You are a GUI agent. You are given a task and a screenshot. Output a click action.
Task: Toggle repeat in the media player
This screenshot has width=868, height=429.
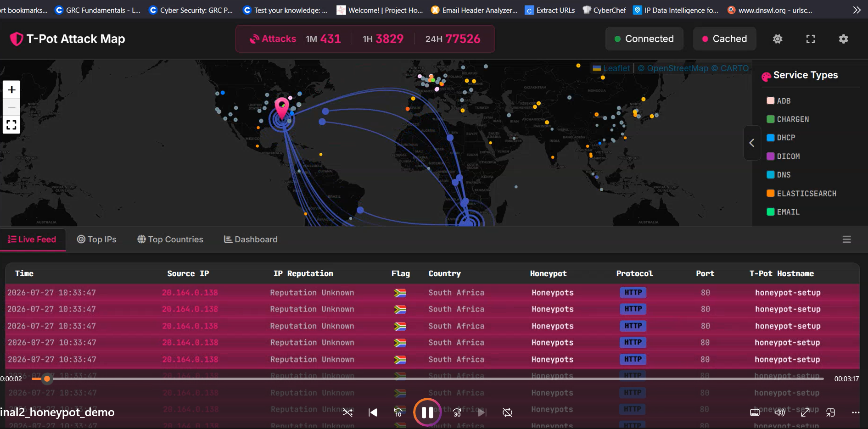[507, 412]
